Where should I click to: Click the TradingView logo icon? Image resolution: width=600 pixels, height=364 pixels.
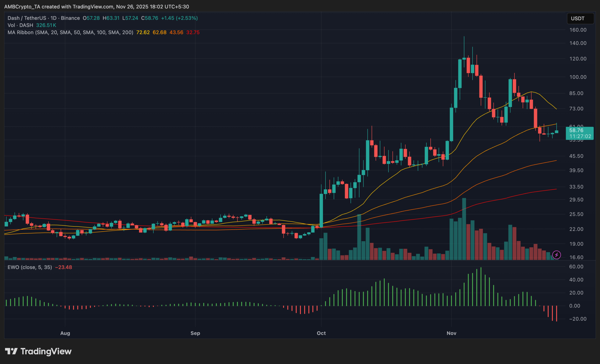[11, 351]
